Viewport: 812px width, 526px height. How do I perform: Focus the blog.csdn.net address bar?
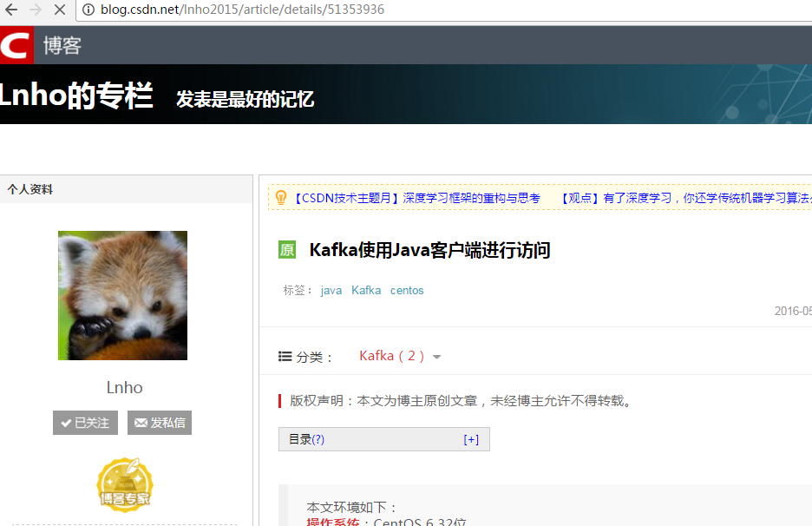pos(445,10)
